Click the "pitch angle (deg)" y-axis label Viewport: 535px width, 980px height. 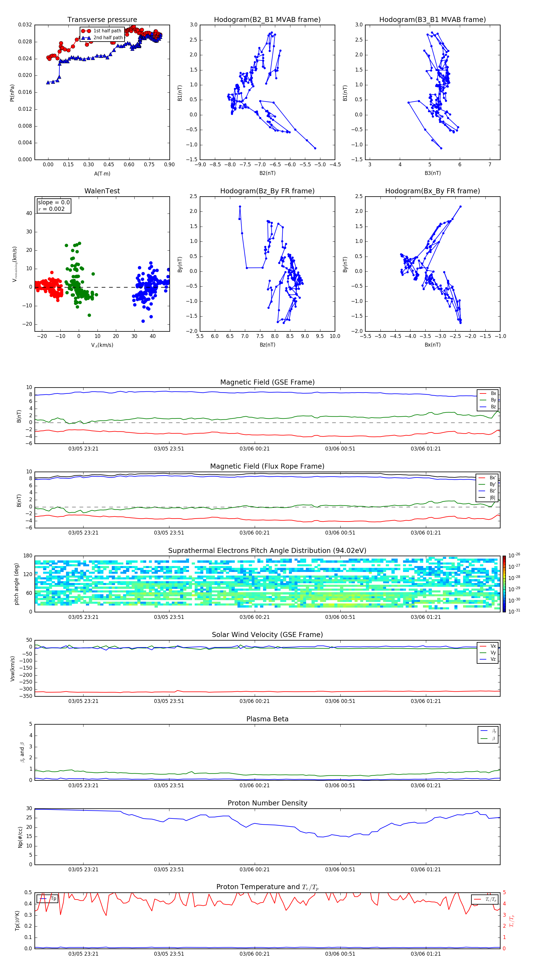coord(16,584)
